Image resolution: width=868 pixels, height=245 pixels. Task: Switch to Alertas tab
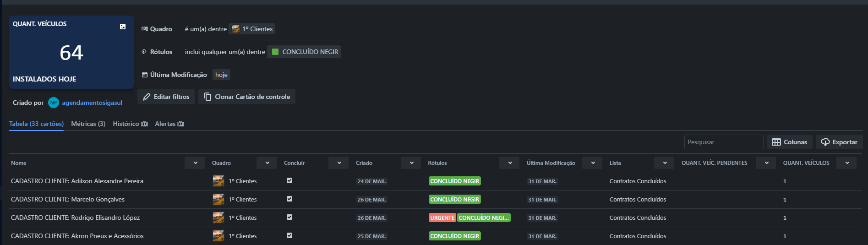[x=169, y=124]
